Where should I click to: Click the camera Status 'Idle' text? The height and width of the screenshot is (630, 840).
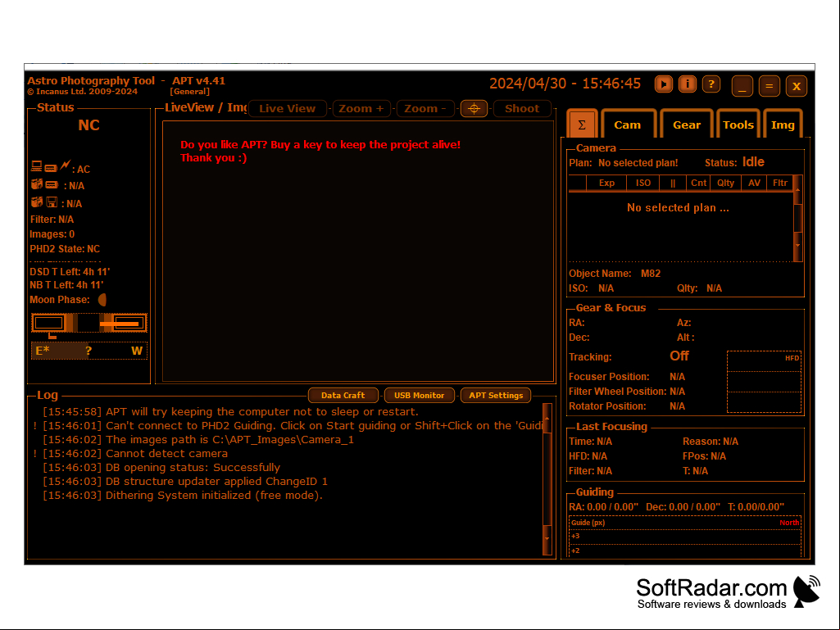tap(752, 161)
